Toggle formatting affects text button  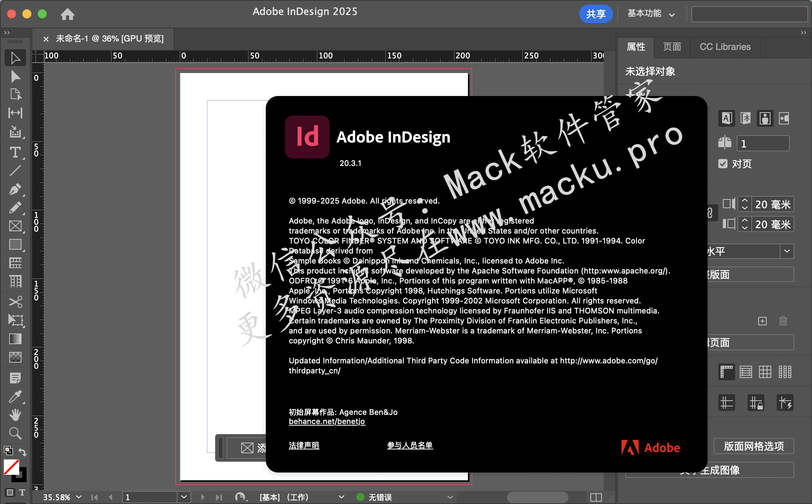click(22, 492)
